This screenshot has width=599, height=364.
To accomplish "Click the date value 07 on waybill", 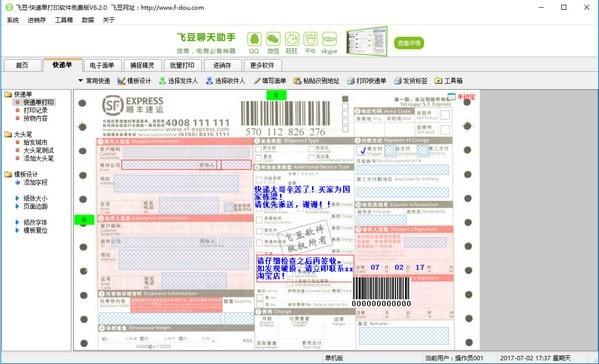I will coord(375,267).
